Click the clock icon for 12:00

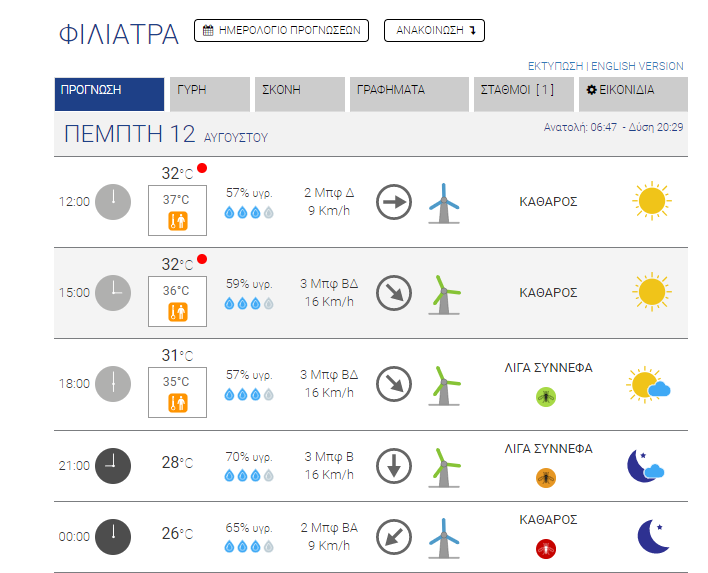point(113,202)
